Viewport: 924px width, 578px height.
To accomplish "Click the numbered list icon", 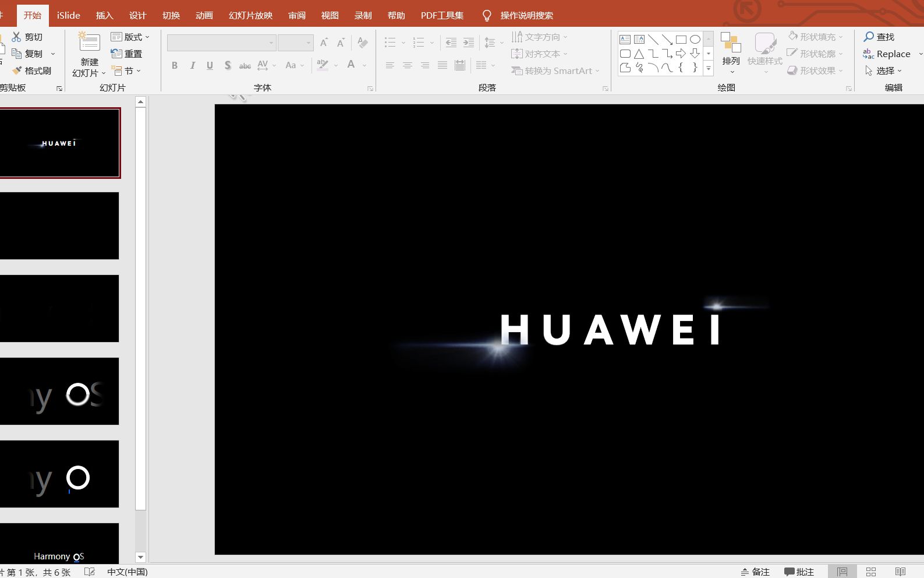I will tap(419, 43).
